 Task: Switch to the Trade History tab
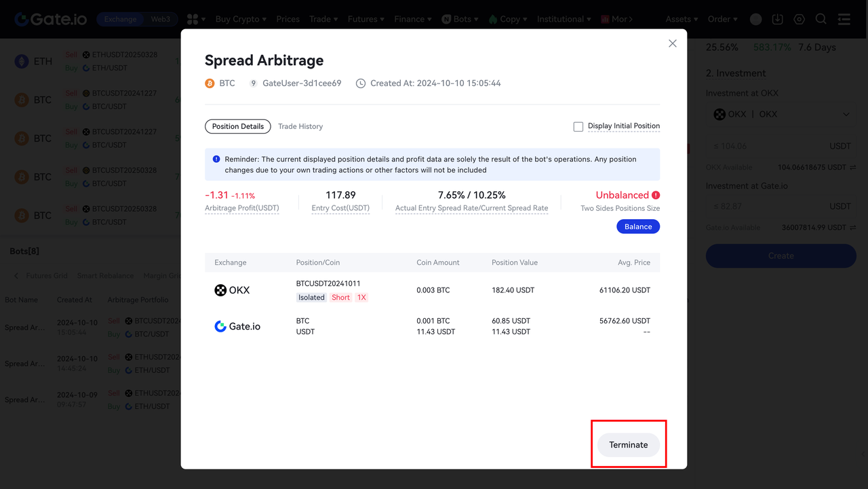coord(300,126)
